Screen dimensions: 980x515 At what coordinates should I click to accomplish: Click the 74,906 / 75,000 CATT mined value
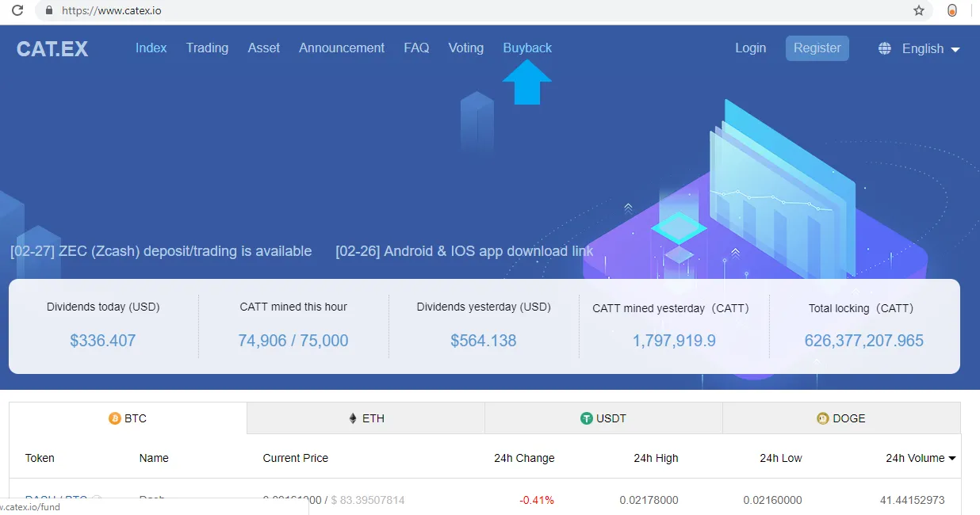(x=293, y=341)
